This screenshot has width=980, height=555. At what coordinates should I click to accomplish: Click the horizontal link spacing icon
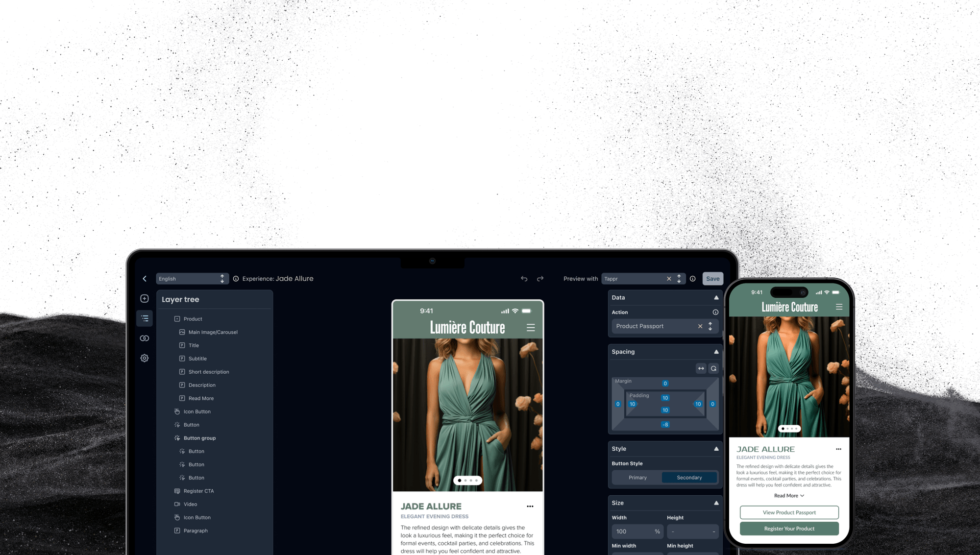click(x=701, y=368)
